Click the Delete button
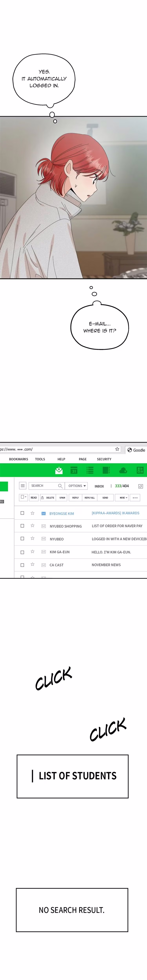The image size is (147, 980). pyautogui.click(x=48, y=498)
